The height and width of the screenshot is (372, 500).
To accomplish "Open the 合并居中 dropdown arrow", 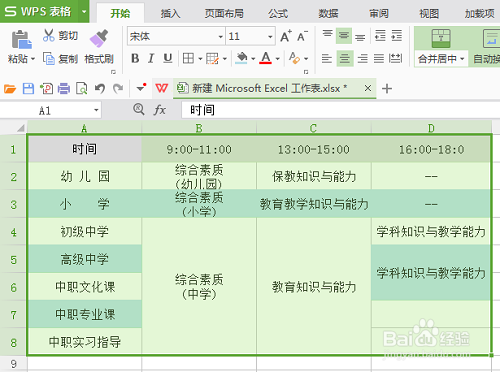I will point(462,59).
